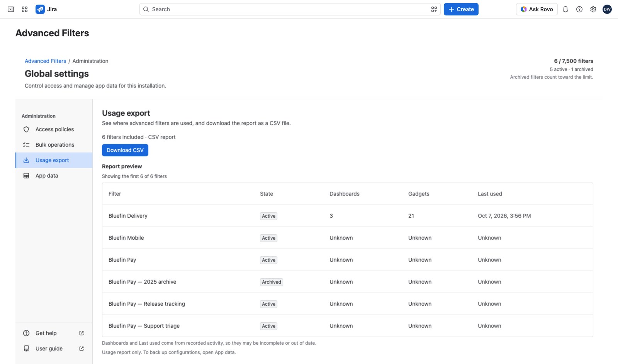Click the search bar apps icon

tap(434, 9)
